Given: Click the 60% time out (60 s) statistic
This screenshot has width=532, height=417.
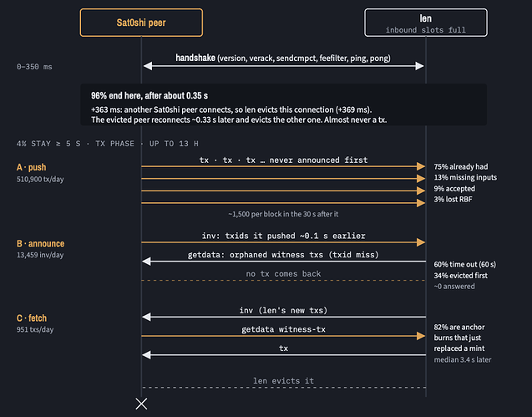Looking at the screenshot, I should point(465,264).
